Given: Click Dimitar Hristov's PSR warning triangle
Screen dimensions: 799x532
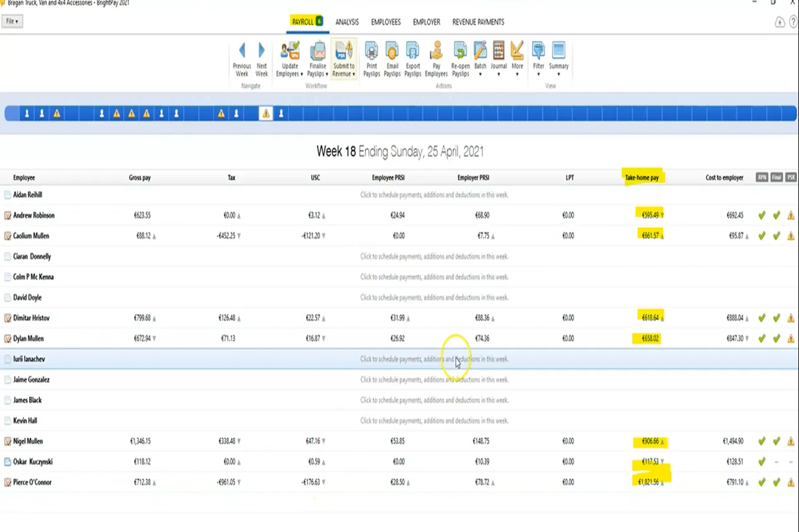Looking at the screenshot, I should [791, 318].
